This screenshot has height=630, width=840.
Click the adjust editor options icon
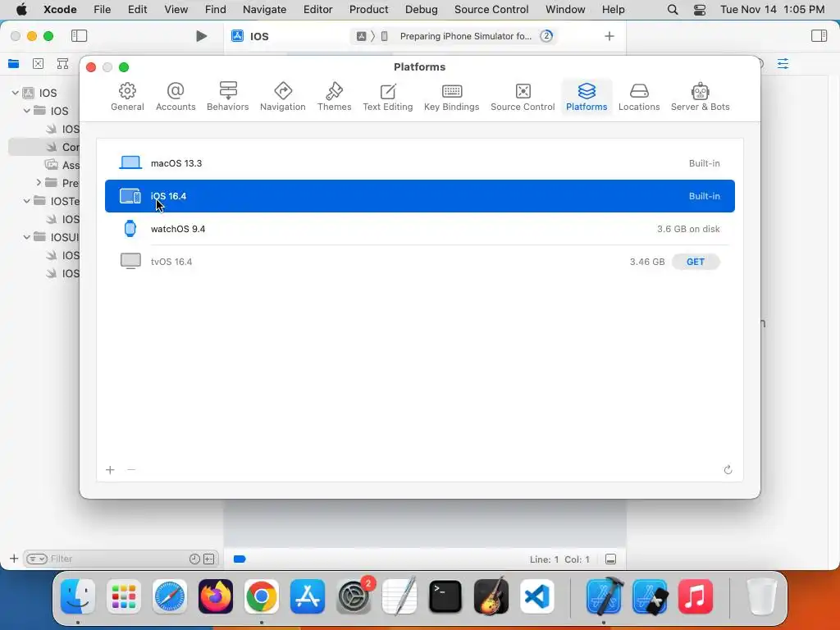click(783, 64)
